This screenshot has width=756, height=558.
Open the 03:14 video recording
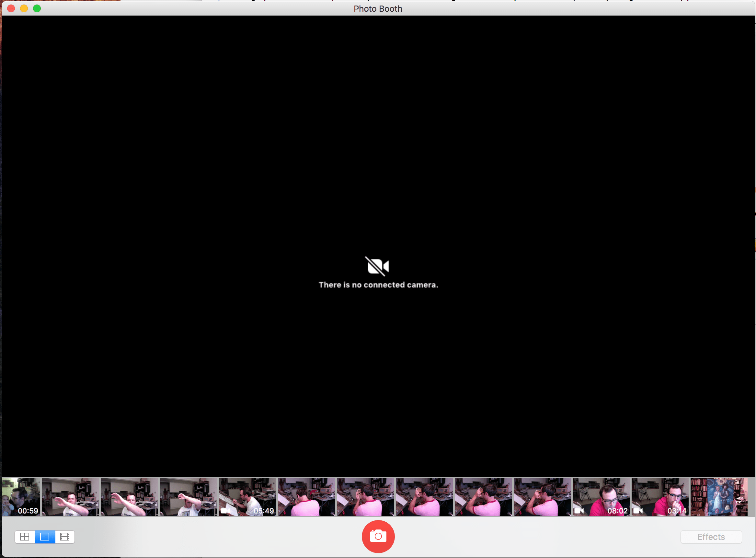pyautogui.click(x=659, y=496)
